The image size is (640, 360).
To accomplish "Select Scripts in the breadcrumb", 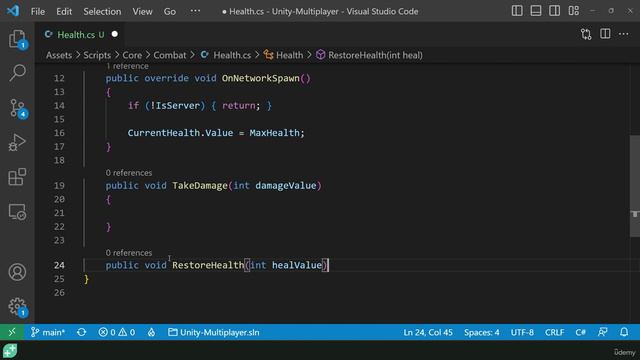I will point(97,55).
